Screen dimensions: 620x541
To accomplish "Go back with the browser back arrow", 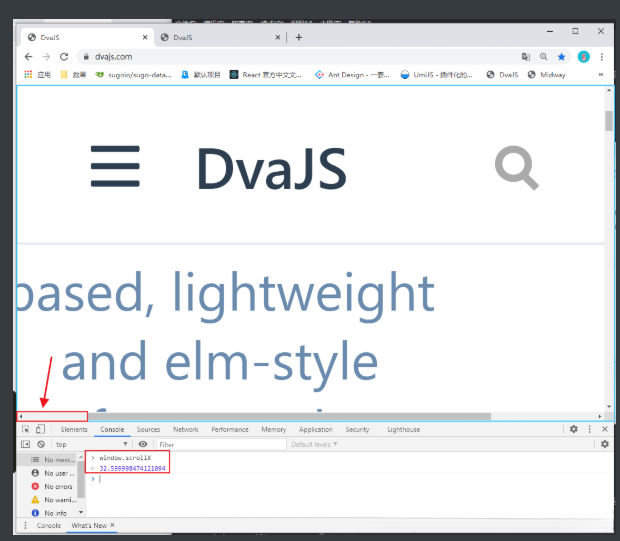I will pyautogui.click(x=28, y=57).
